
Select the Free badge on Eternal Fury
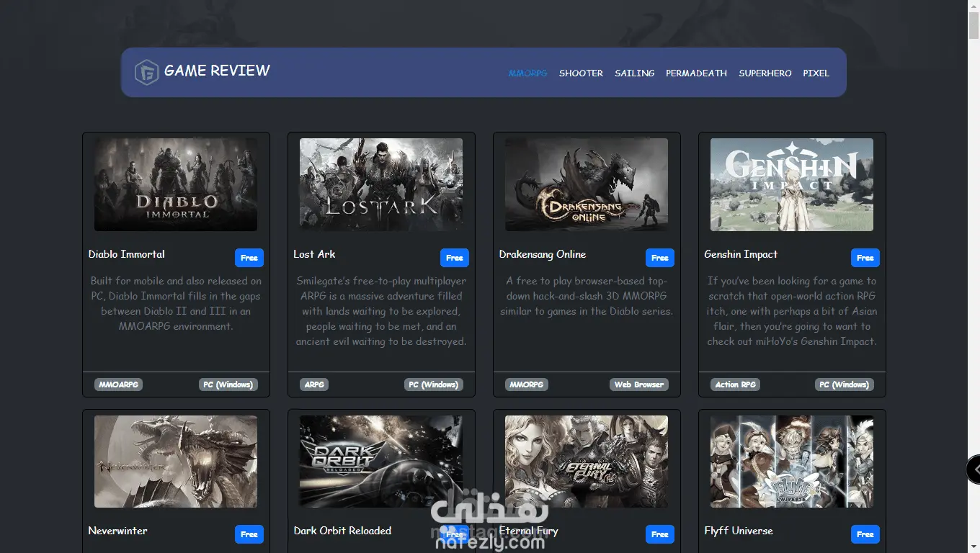coord(660,534)
